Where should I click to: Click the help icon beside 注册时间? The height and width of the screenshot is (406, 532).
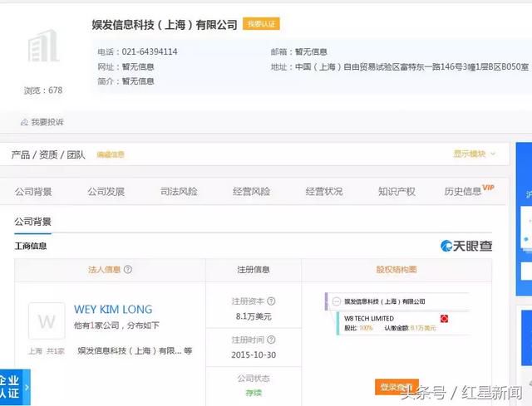271,340
